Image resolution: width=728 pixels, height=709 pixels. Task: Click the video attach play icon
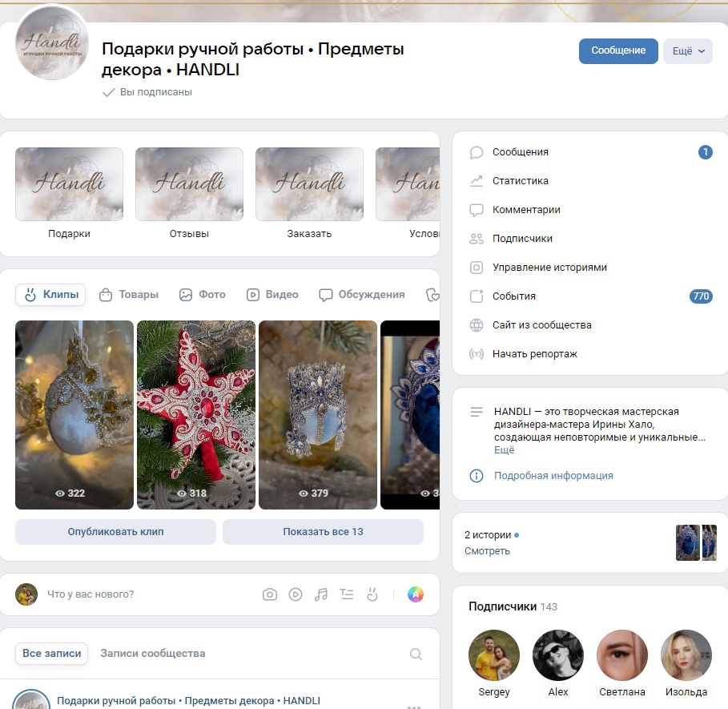296,594
